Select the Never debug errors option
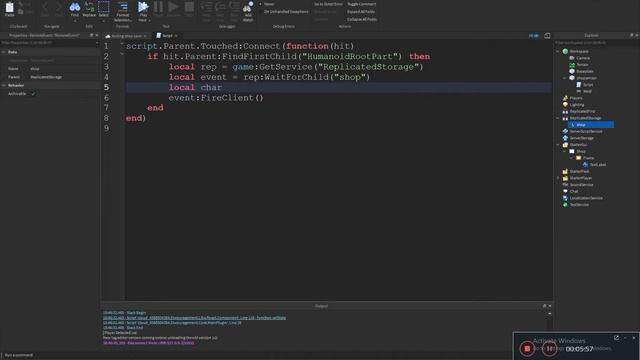 269,4
